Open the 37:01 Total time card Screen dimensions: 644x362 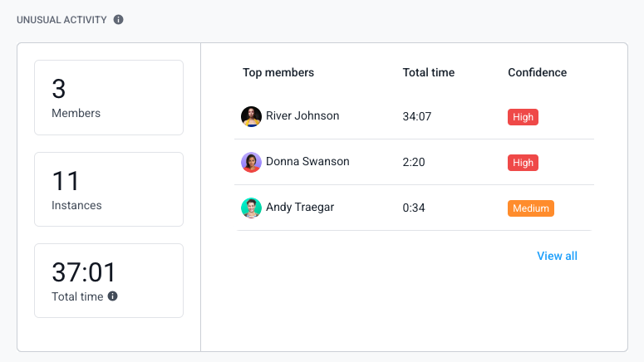pyautogui.click(x=109, y=281)
